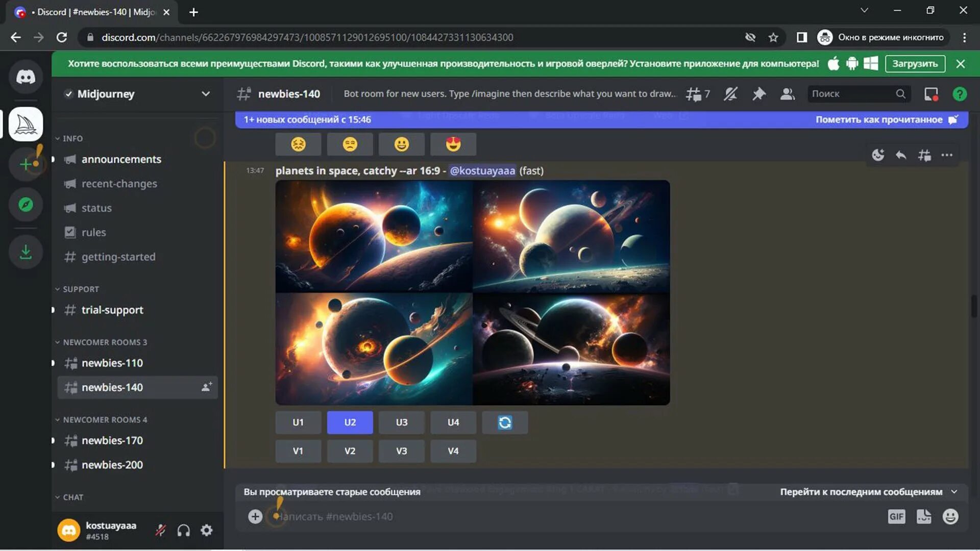Select the 😀 emoji reaction on message
Screen dimensions: 980x551
(x=401, y=144)
